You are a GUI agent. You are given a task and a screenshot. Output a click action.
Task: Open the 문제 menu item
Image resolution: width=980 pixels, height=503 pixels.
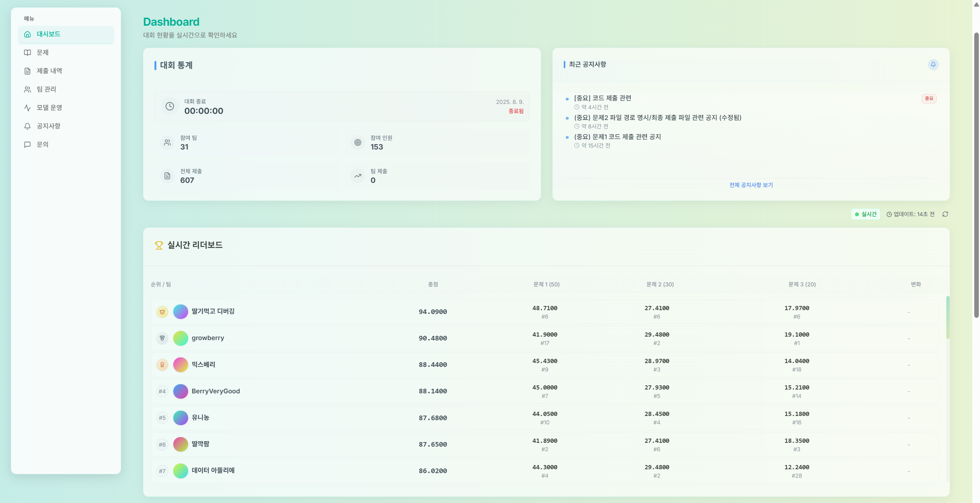tap(43, 53)
